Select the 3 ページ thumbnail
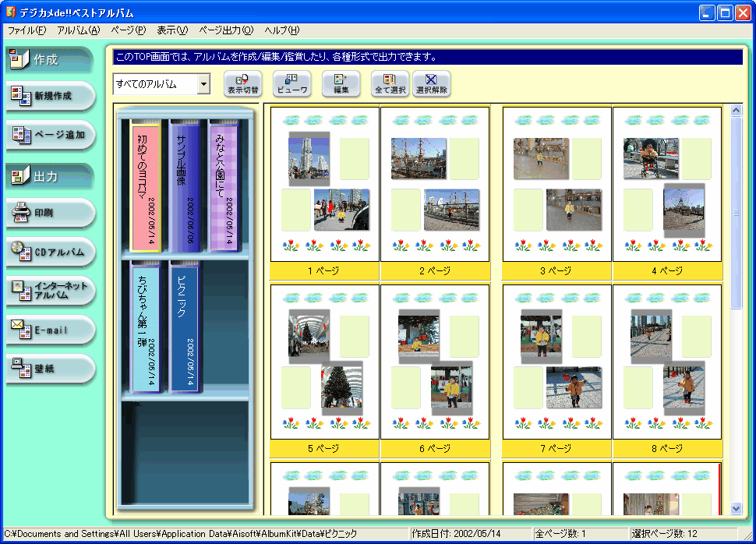 point(557,184)
